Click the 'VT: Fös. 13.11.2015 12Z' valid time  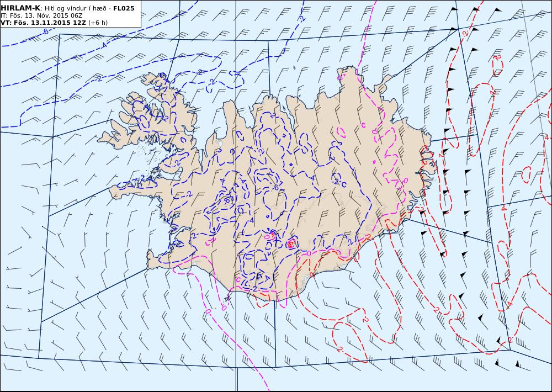click(44, 23)
